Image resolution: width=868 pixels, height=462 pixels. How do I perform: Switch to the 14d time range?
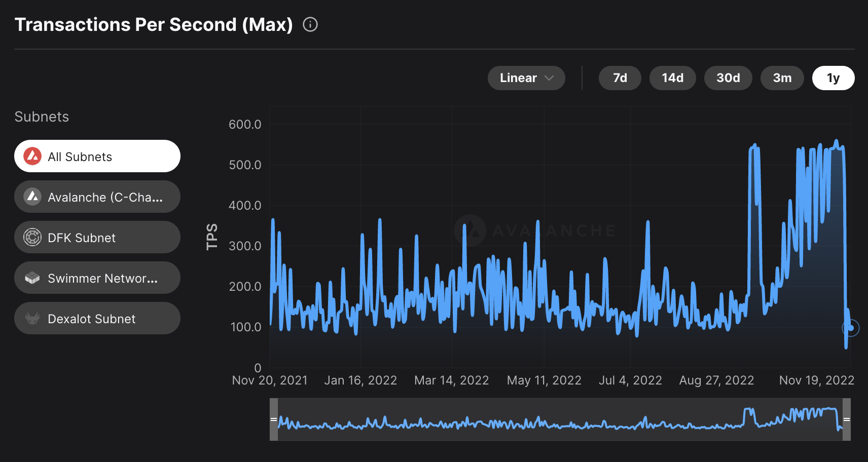(672, 78)
